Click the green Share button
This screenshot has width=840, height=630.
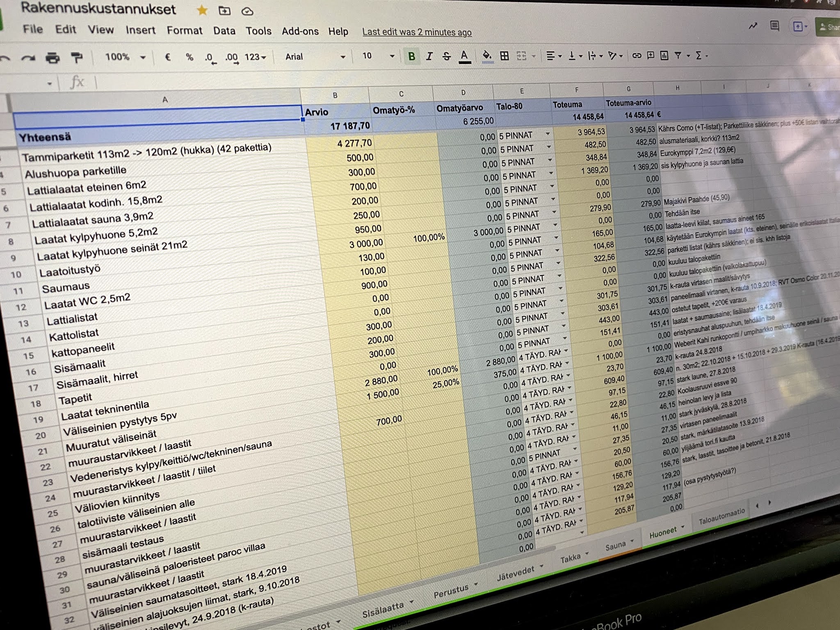point(828,27)
